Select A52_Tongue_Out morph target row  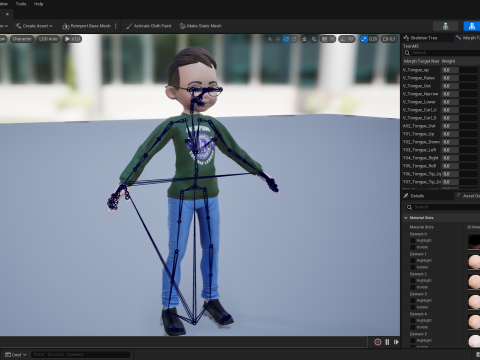(x=441, y=126)
